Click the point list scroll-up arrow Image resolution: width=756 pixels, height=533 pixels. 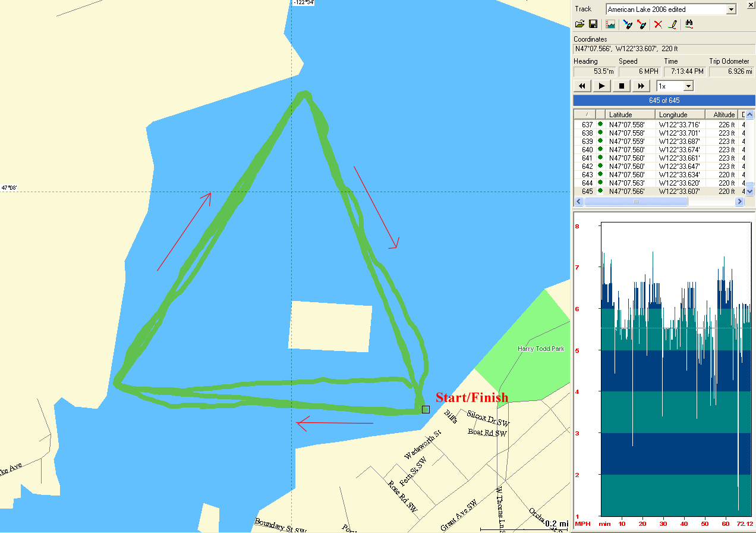tap(749, 115)
